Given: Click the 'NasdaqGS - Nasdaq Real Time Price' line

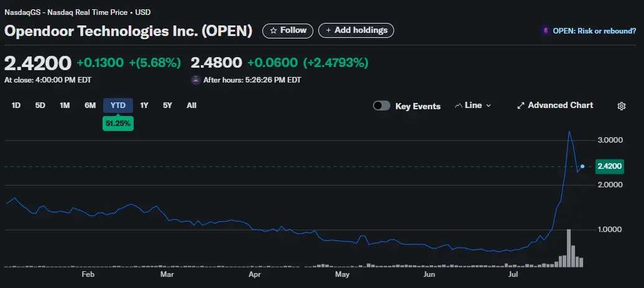Looking at the screenshot, I should pyautogui.click(x=66, y=12).
